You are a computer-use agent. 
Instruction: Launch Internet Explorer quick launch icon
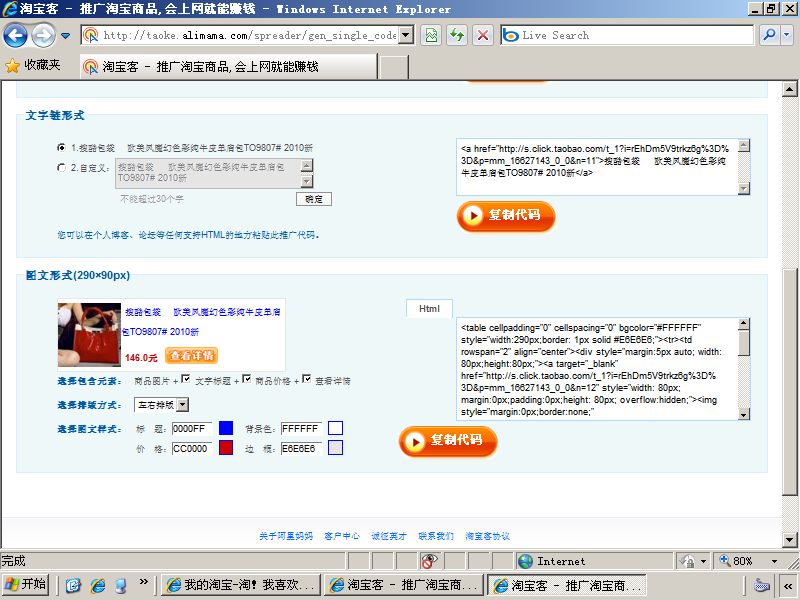tap(98, 585)
